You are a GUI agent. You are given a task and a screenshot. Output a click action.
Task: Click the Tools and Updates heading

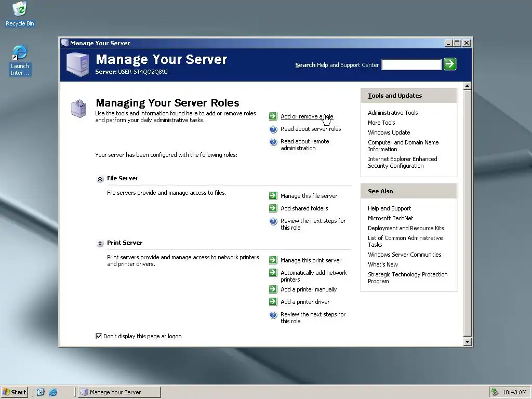(395, 96)
